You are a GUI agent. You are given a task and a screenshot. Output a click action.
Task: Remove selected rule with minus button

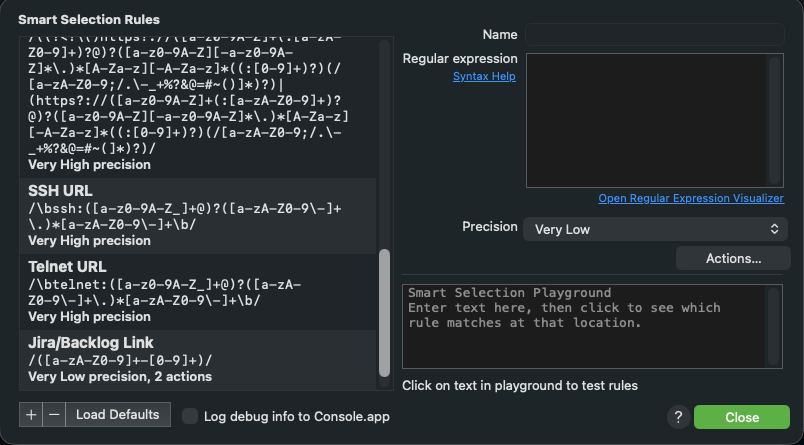pos(54,415)
